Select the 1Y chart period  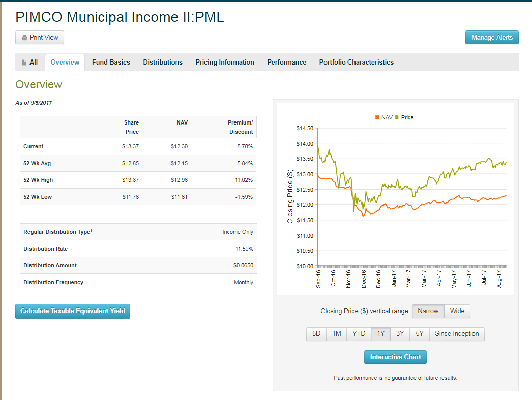coord(380,334)
